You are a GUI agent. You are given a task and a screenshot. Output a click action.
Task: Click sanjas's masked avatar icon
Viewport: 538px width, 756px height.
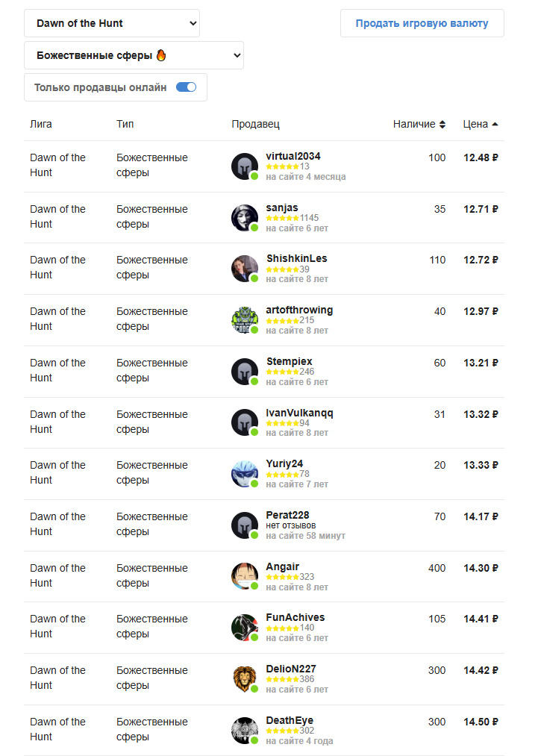pos(245,218)
